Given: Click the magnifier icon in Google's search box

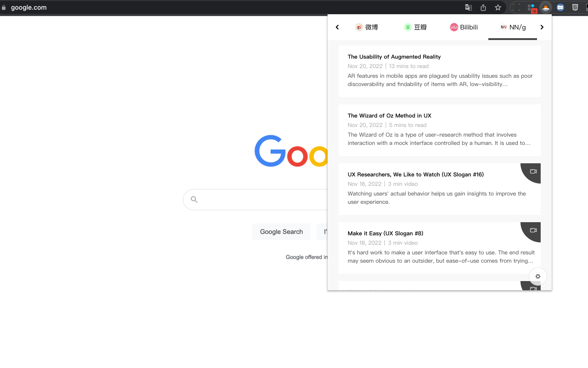Looking at the screenshot, I should [194, 199].
